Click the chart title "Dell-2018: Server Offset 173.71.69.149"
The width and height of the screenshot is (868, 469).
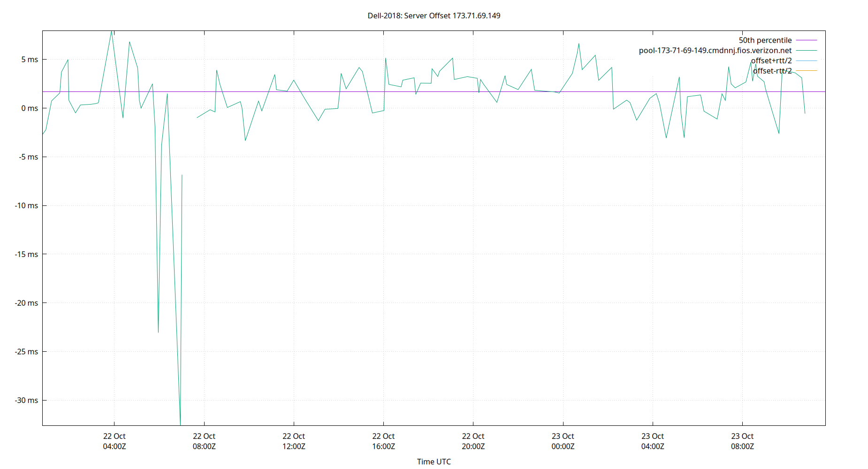pyautogui.click(x=434, y=15)
